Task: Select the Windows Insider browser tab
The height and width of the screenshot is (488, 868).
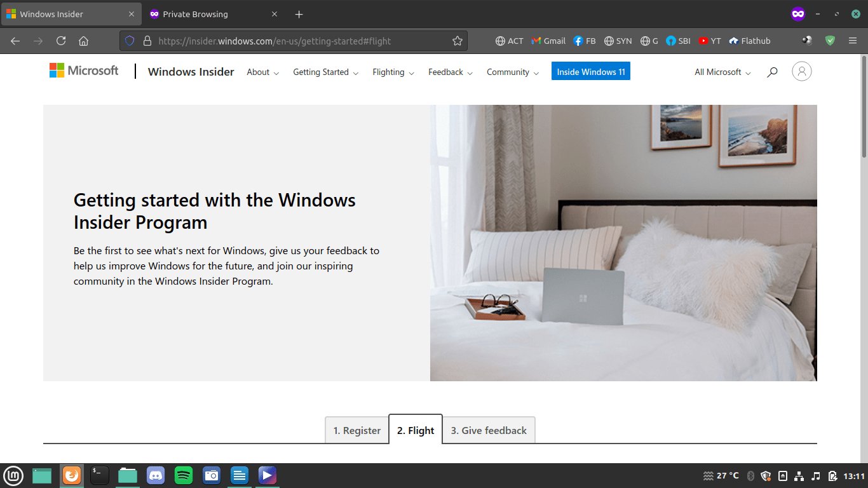Action: 71,14
